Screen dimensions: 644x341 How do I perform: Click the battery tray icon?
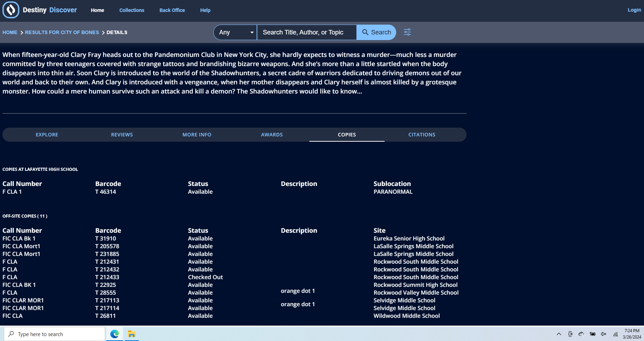point(592,334)
